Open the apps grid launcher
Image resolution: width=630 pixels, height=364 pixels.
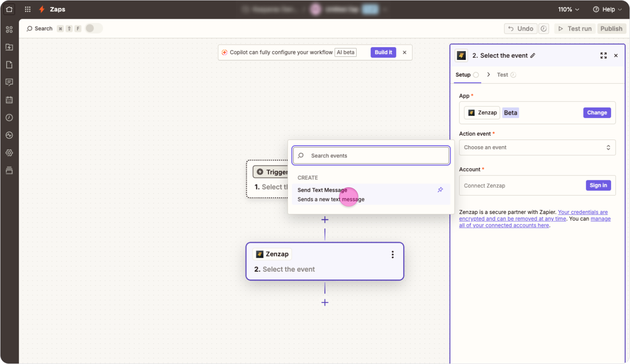click(x=28, y=9)
